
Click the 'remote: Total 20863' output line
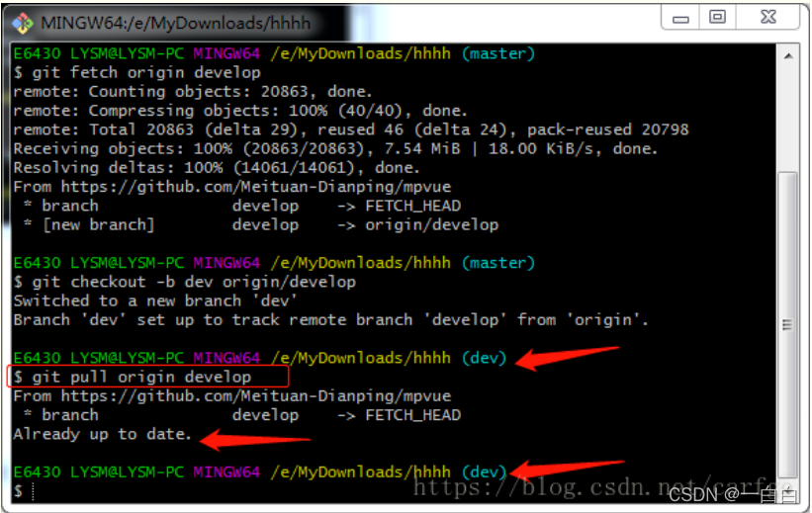[351, 129]
